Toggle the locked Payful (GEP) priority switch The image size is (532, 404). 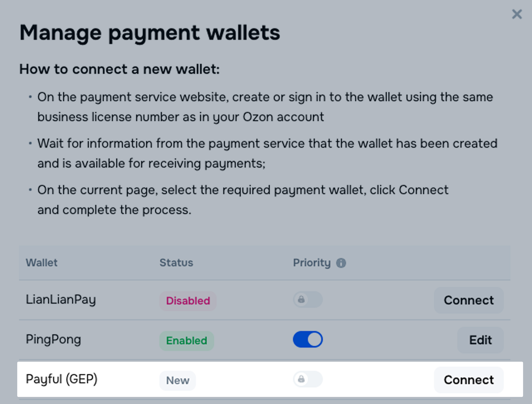click(x=308, y=379)
